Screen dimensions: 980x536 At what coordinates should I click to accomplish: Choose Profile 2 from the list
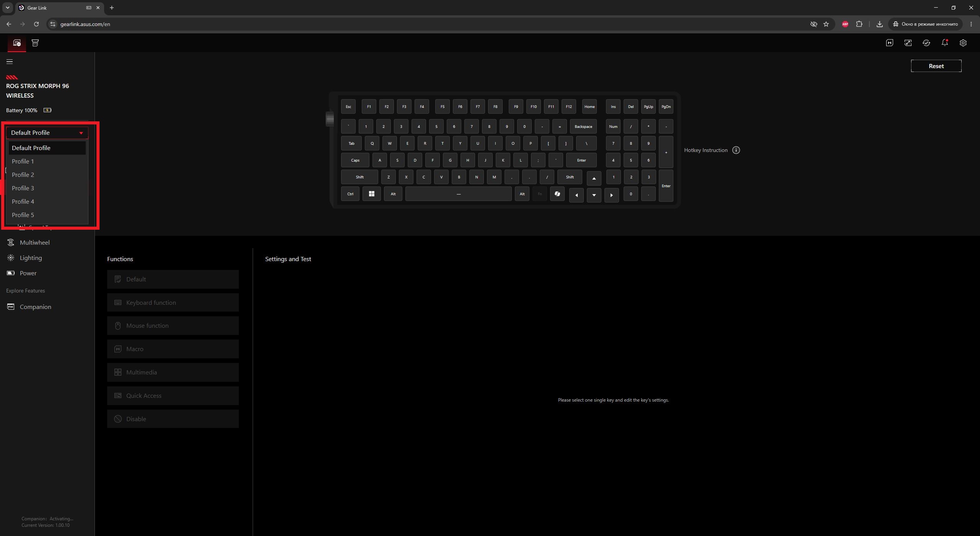(47, 175)
